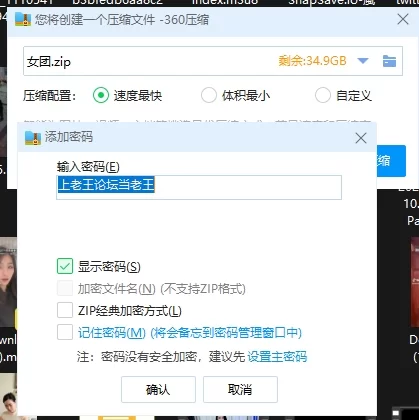419x420 pixels.
Task: Close the 添加密码 dialog
Action: tap(361, 138)
